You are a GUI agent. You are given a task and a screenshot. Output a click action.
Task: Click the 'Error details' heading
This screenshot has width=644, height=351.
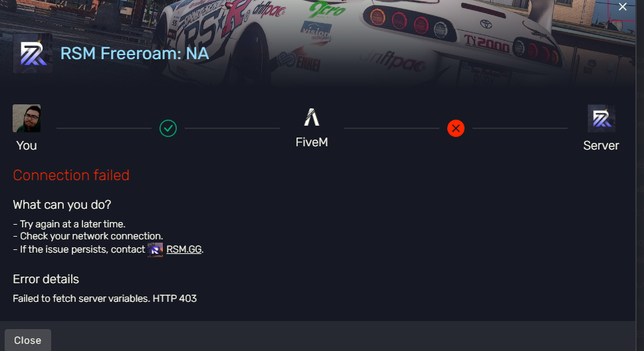tap(46, 279)
